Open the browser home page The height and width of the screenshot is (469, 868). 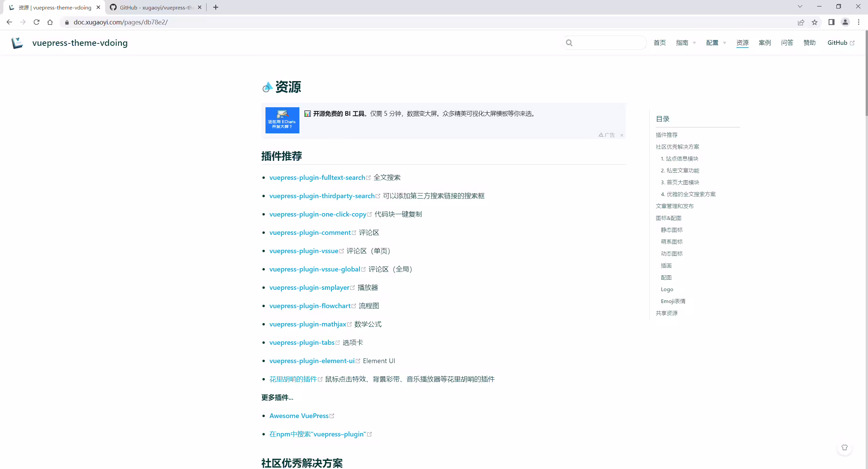pyautogui.click(x=50, y=22)
